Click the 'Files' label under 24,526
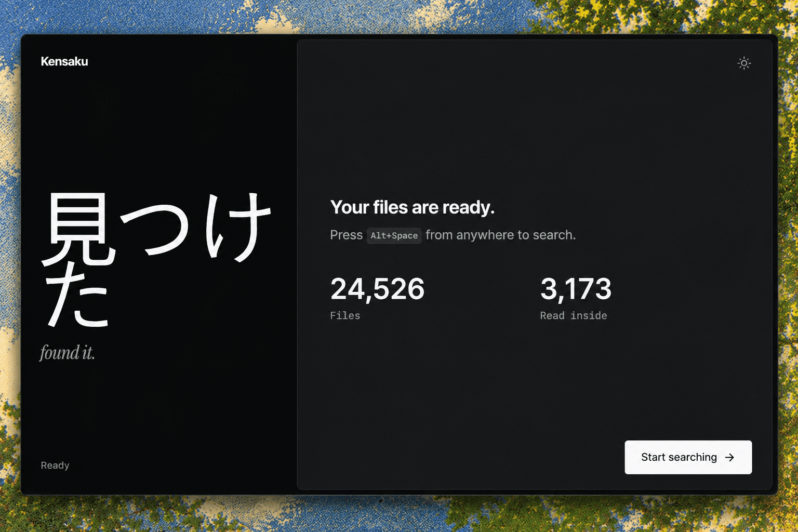 point(345,315)
